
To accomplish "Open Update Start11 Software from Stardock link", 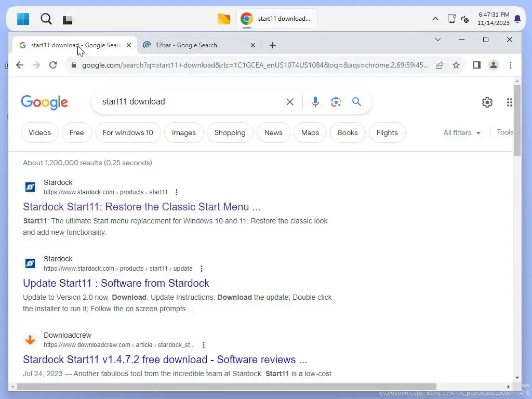I will [x=116, y=283].
